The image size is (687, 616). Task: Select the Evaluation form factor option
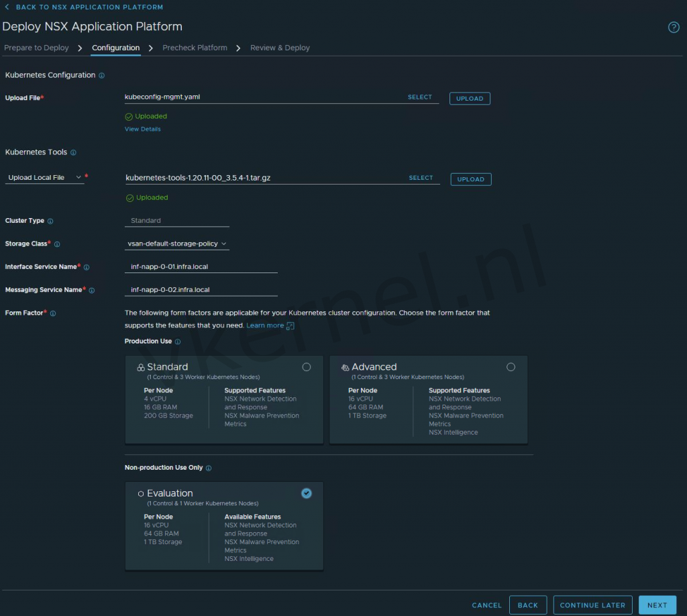click(307, 493)
